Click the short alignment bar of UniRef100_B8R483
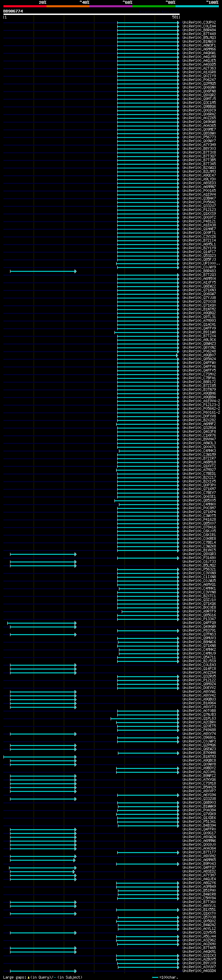 [x=43, y=271]
